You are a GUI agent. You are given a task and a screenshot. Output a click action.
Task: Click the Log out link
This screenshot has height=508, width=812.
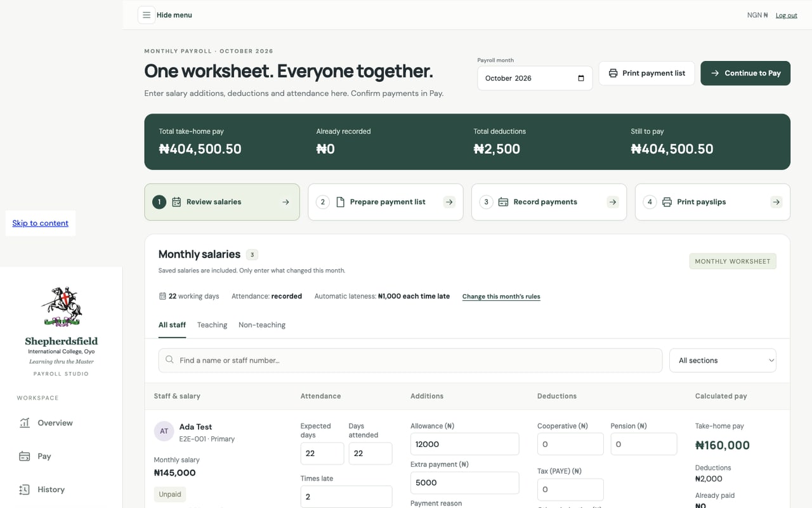(787, 15)
